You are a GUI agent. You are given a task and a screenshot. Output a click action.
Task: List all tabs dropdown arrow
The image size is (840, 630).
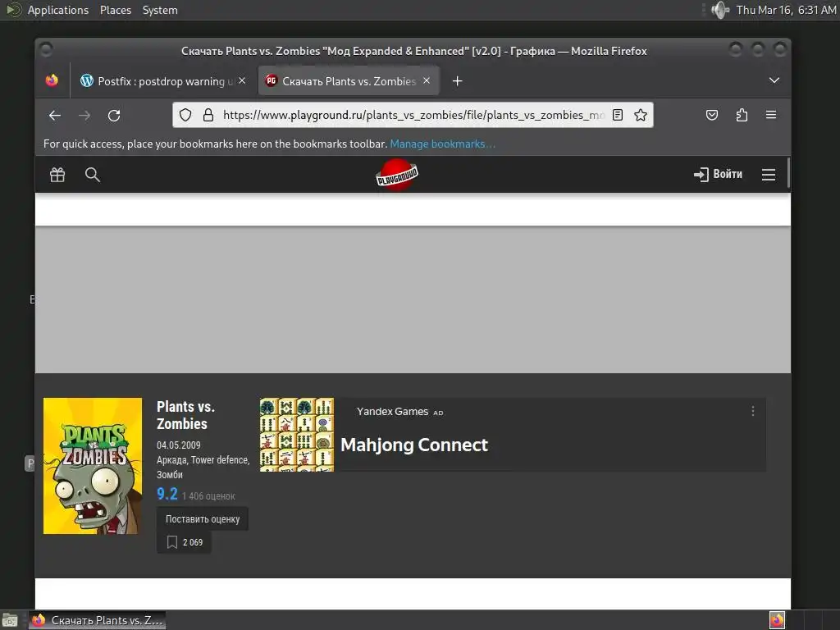click(x=774, y=80)
